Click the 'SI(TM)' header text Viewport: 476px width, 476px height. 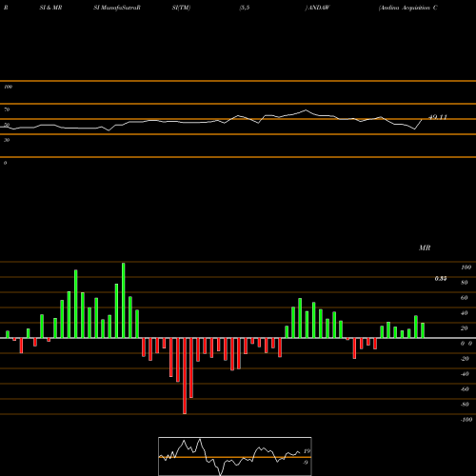click(x=181, y=8)
